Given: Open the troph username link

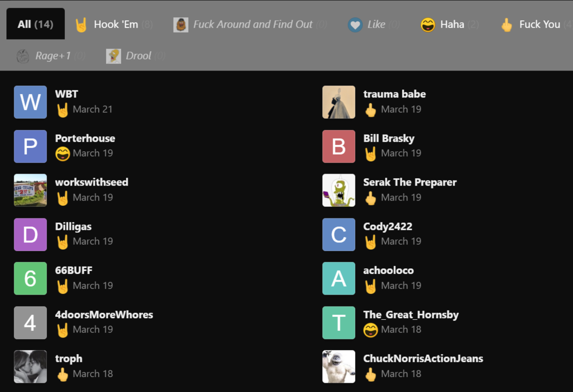Looking at the screenshot, I should click(x=69, y=359).
